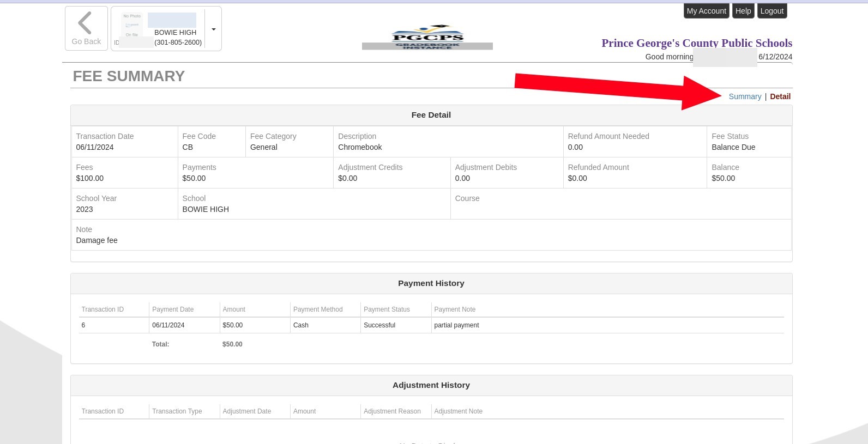Click the PGCPS Gradebook logo
The image size is (868, 444).
click(x=427, y=37)
